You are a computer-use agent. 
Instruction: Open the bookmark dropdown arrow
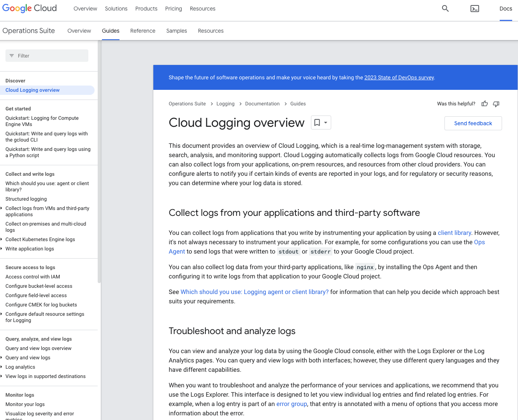click(x=326, y=122)
